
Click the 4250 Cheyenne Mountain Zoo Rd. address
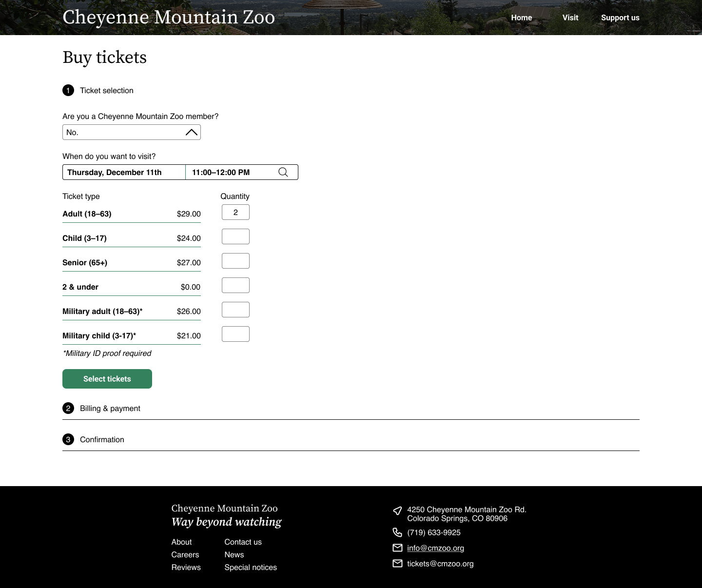467,514
